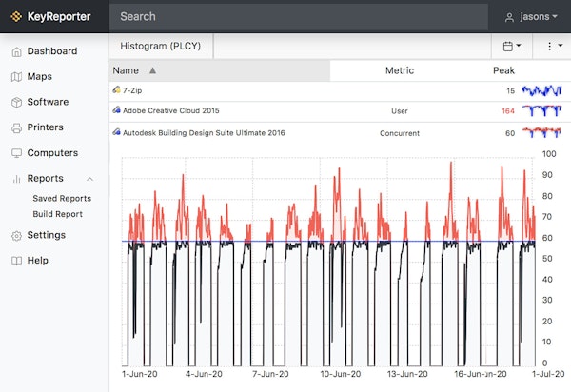
Task: Click the 13-Jun-20 axis label
Action: pyautogui.click(x=407, y=374)
